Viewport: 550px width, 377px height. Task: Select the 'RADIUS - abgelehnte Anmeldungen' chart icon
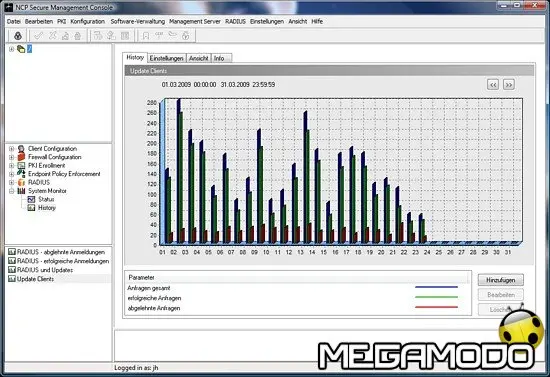[x=12, y=252]
